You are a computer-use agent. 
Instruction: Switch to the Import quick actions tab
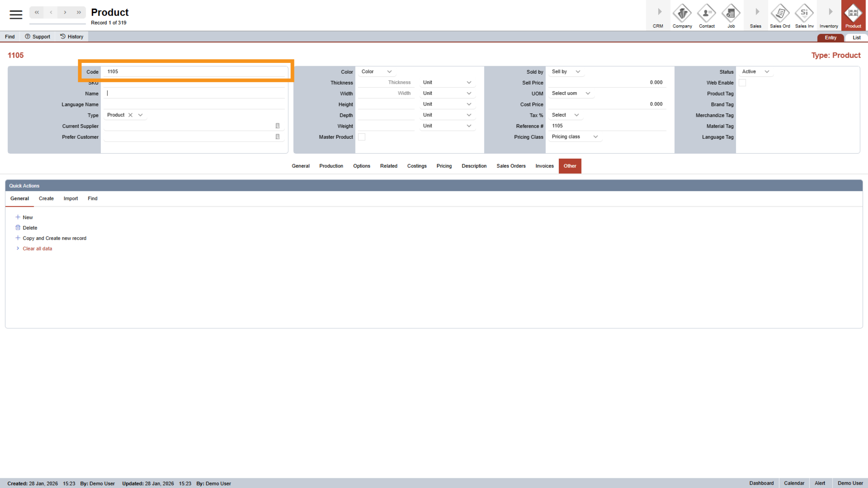71,198
